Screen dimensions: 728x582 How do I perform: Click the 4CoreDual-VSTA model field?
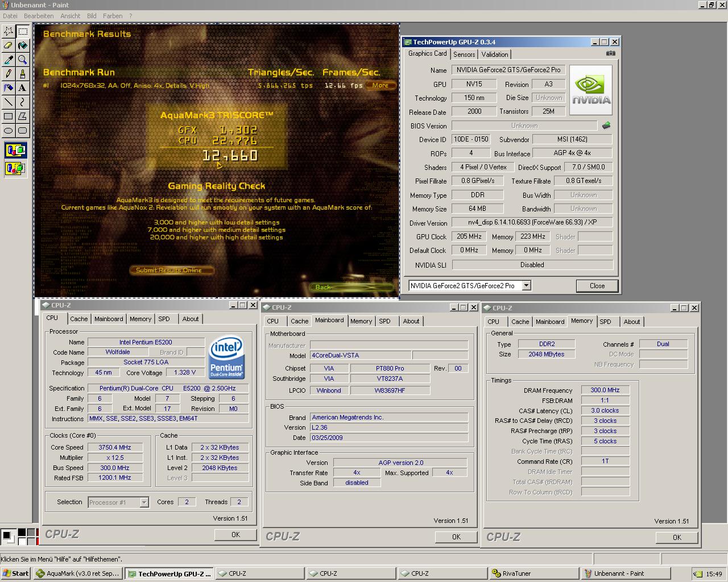pyautogui.click(x=360, y=355)
